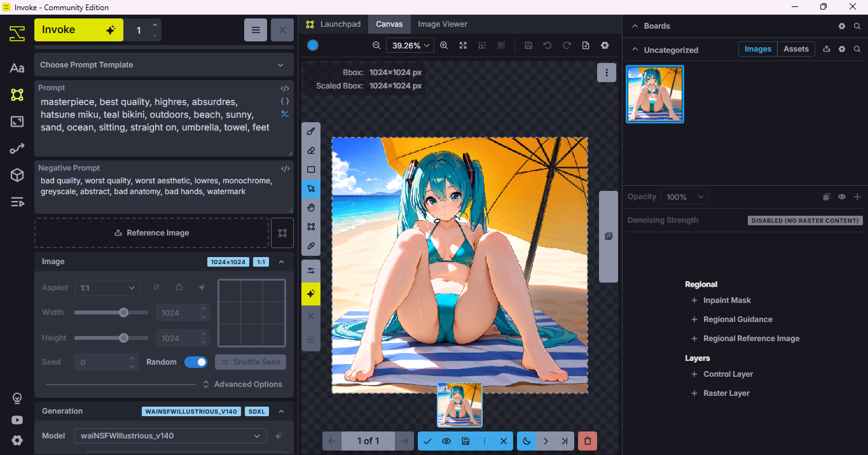The width and height of the screenshot is (868, 455).
Task: Open the Workflows tab in left sidebar
Action: [17, 148]
